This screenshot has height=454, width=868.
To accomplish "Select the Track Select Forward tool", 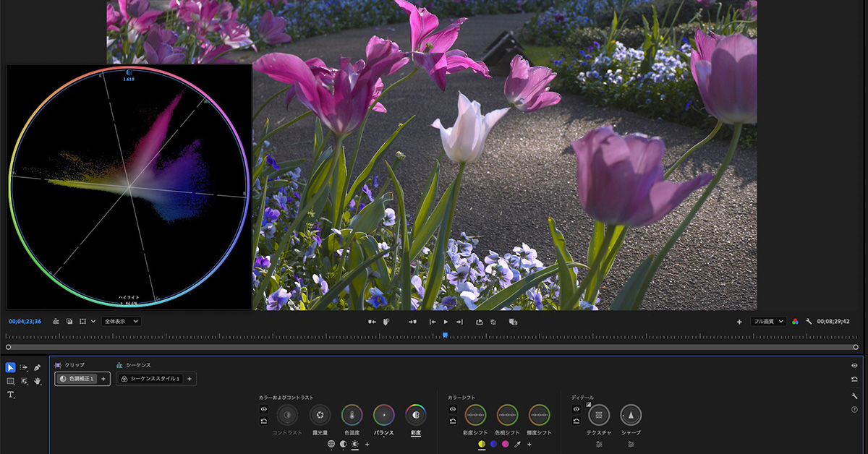I will [24, 367].
